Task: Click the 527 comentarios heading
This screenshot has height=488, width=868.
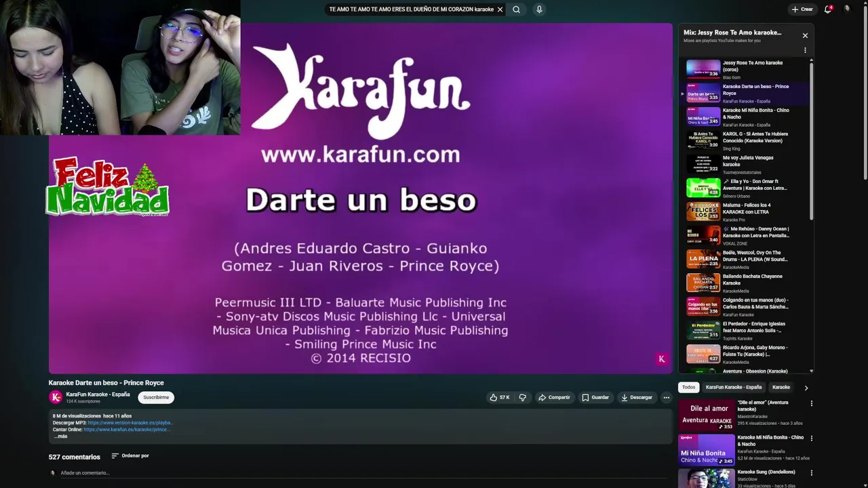Action: 75,457
